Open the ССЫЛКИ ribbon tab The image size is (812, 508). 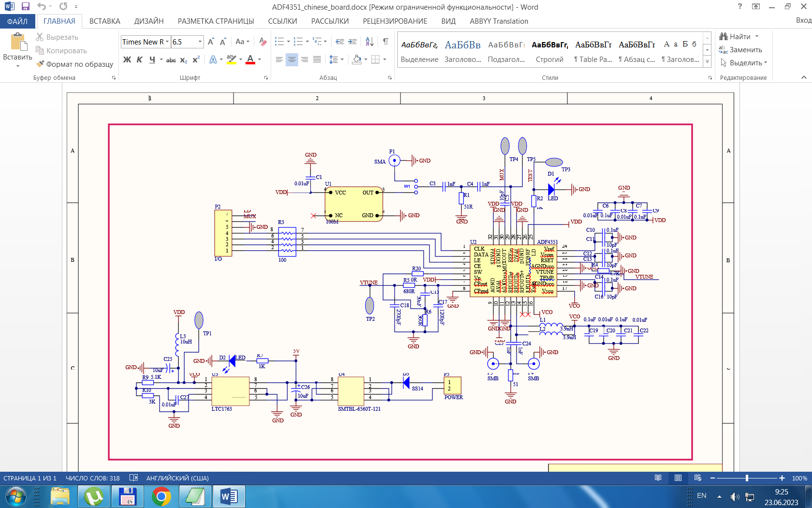(x=283, y=21)
